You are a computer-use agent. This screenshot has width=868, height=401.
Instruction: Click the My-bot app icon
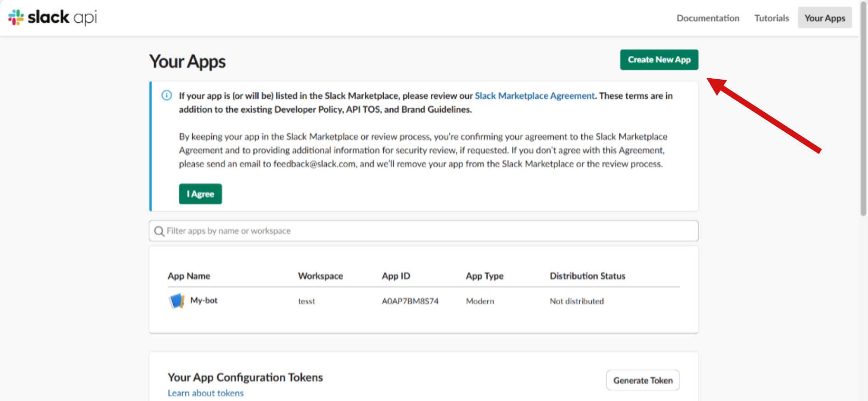click(x=177, y=301)
